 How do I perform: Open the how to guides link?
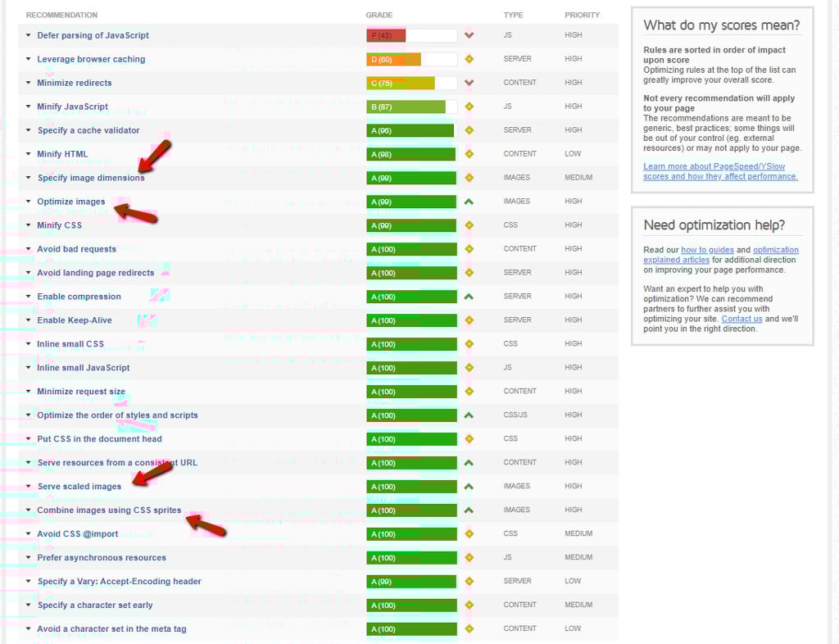(x=708, y=250)
